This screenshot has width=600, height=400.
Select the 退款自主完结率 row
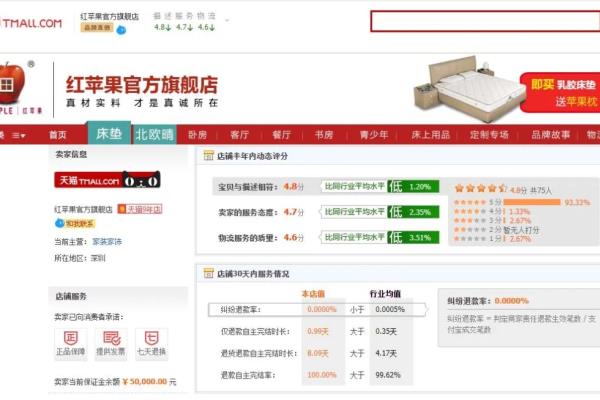point(311,375)
